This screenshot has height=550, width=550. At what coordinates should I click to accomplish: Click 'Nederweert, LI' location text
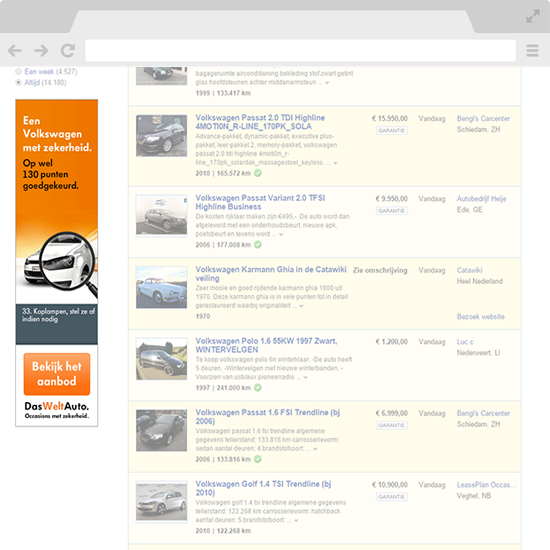click(478, 353)
